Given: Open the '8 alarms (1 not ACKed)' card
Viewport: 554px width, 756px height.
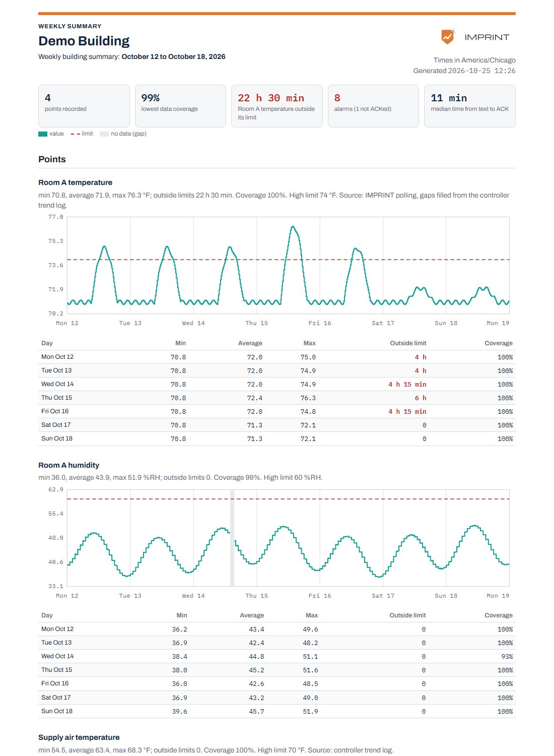Looking at the screenshot, I should [x=373, y=106].
